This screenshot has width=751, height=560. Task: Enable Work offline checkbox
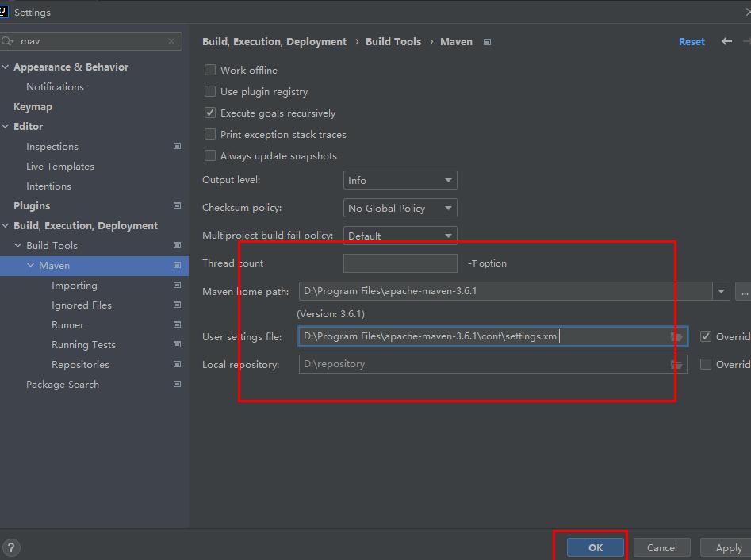(210, 70)
